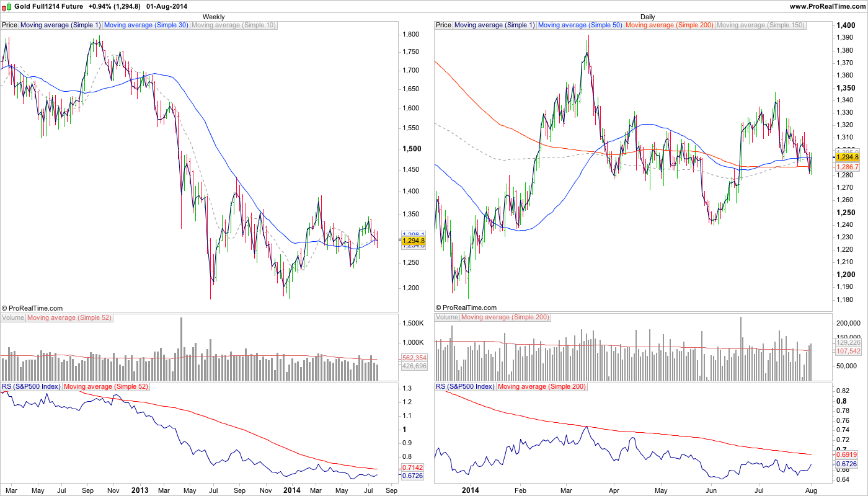Click Moving average (Simple 200) in Daily volume panel
This screenshot has width=868, height=496.
[505, 317]
